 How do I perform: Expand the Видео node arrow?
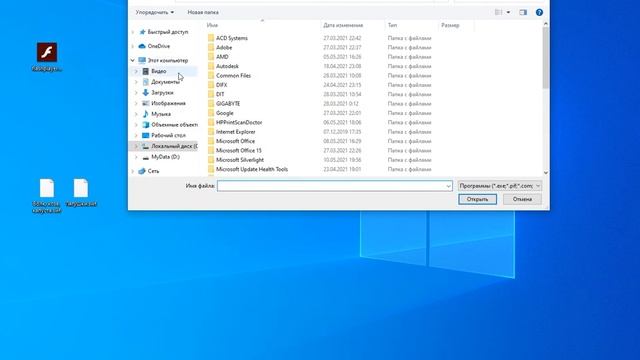tap(136, 71)
